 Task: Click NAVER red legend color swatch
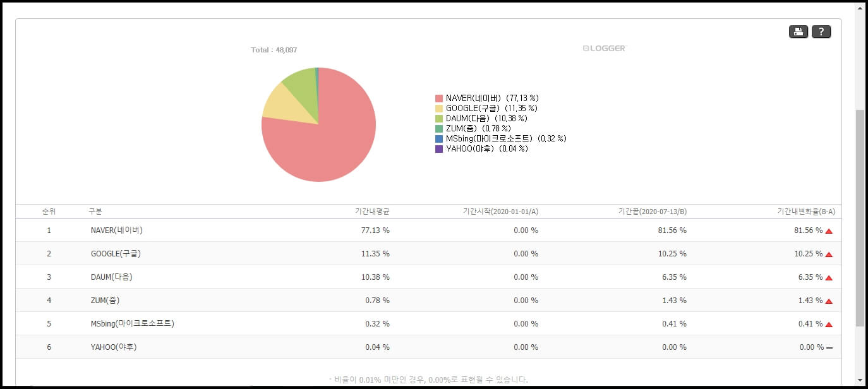point(439,99)
